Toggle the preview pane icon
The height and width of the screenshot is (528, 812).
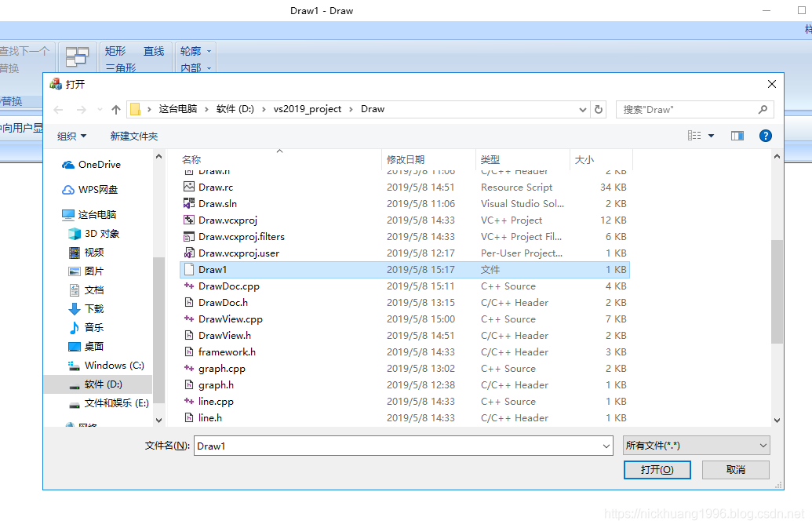tap(737, 136)
